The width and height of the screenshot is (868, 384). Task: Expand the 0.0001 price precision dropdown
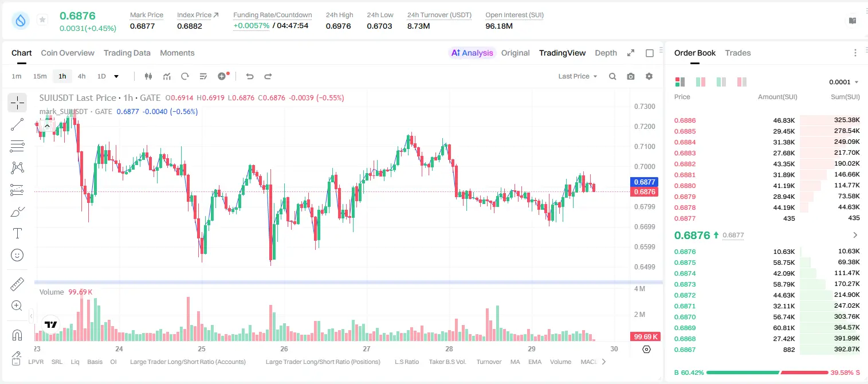(844, 82)
